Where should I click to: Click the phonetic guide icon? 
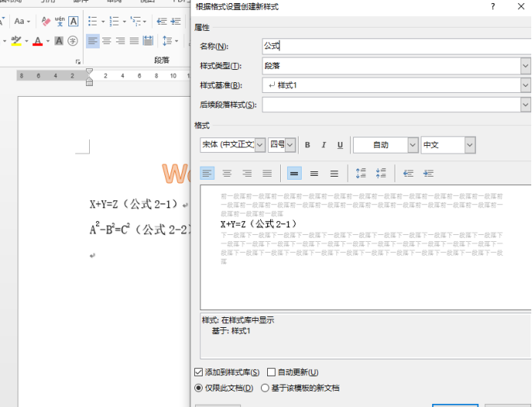(60, 22)
